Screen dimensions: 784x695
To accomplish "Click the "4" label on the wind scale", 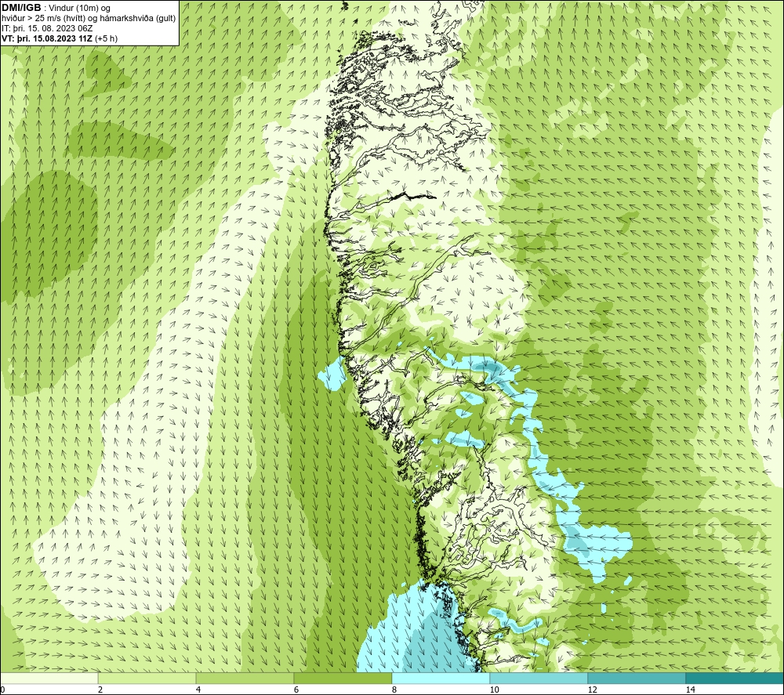I will pyautogui.click(x=198, y=690).
